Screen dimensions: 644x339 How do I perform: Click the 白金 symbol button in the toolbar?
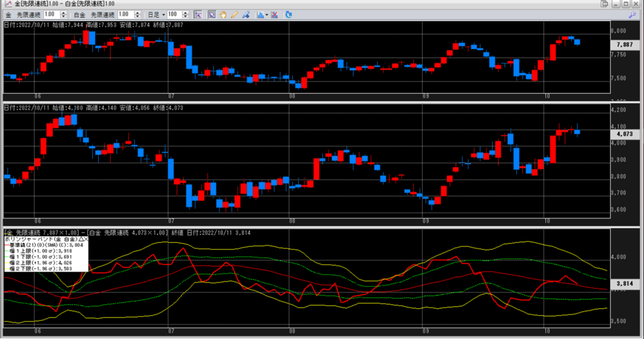(79, 14)
